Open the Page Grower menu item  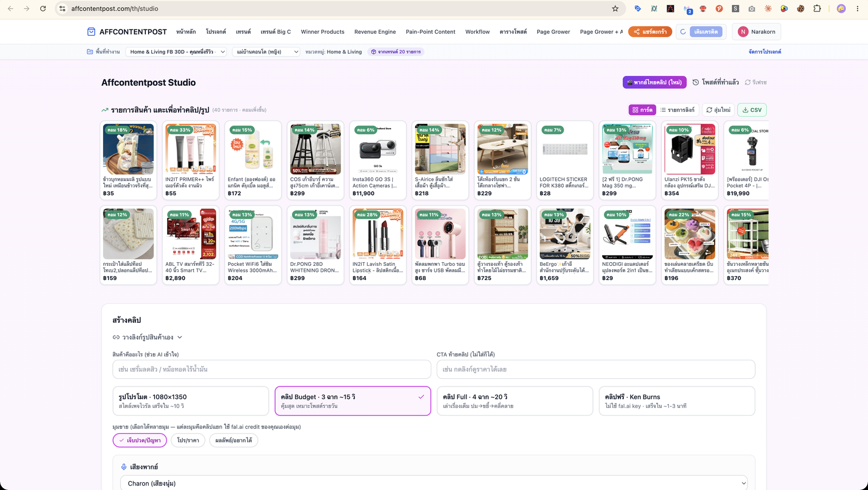pos(553,31)
